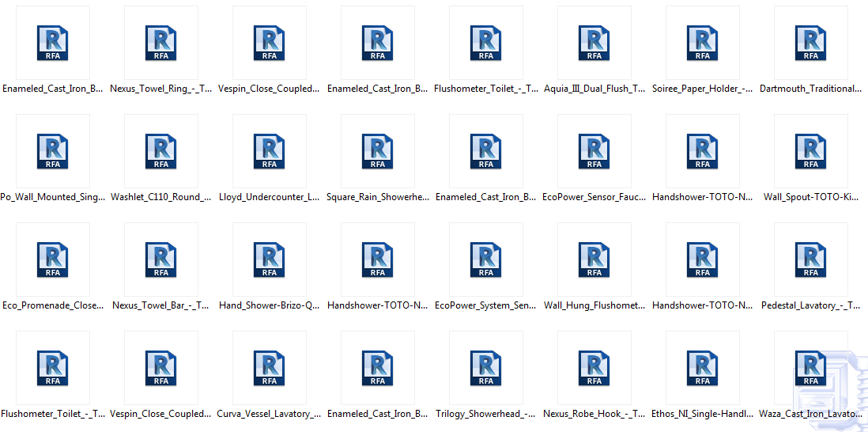Image resolution: width=868 pixels, height=432 pixels.
Task: Open the Aquia_III_Dual_Flush RFA file icon
Action: coord(594,43)
